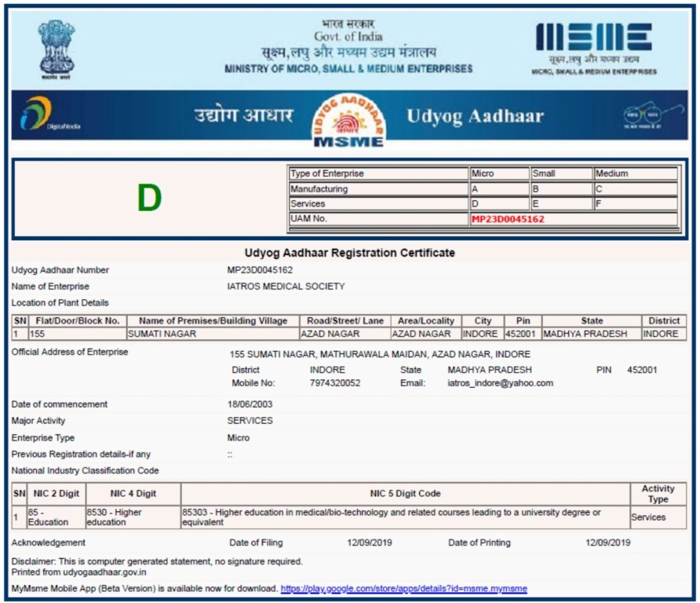This screenshot has width=700, height=603.
Task: Click the SUMATI NAGAR premises cell
Action: [x=212, y=334]
